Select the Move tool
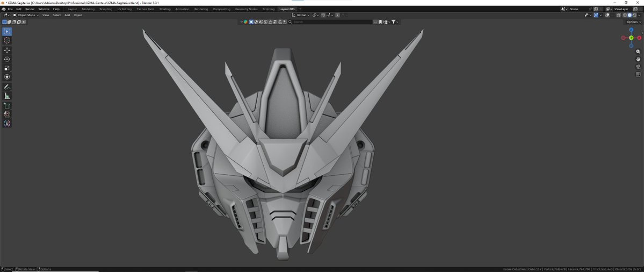Screen dimensions: 644x272 click(7, 50)
